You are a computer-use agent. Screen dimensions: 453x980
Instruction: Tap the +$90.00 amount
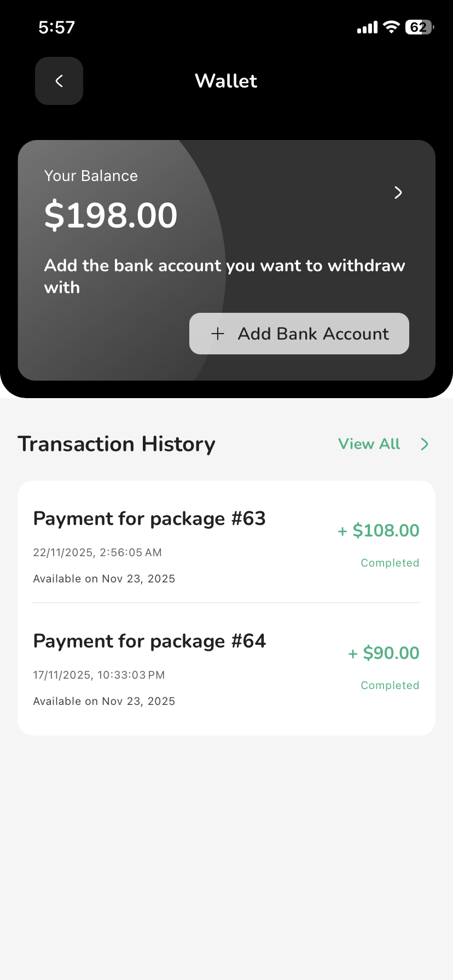click(384, 653)
